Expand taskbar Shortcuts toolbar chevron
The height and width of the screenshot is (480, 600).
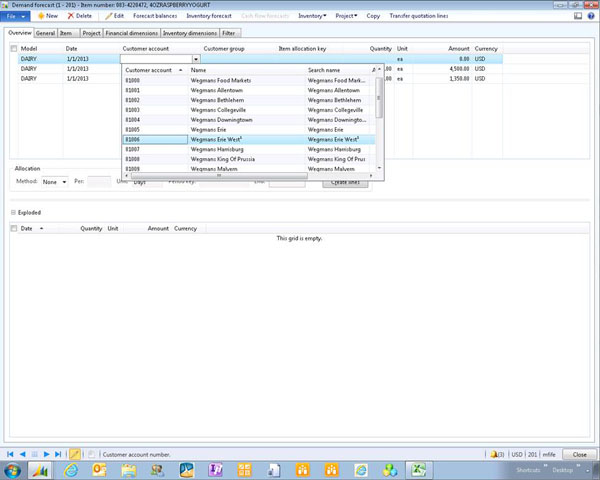pyautogui.click(x=545, y=466)
